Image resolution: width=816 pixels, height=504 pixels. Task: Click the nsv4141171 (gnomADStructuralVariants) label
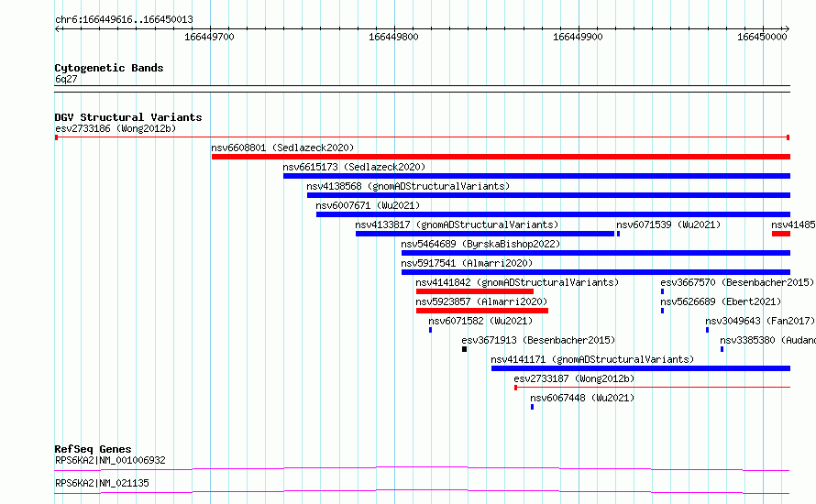(592, 359)
